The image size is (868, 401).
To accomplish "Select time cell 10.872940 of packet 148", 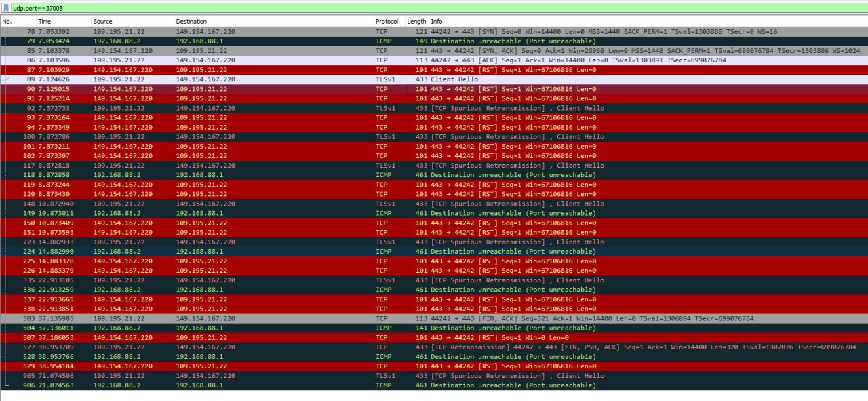I will [56, 203].
